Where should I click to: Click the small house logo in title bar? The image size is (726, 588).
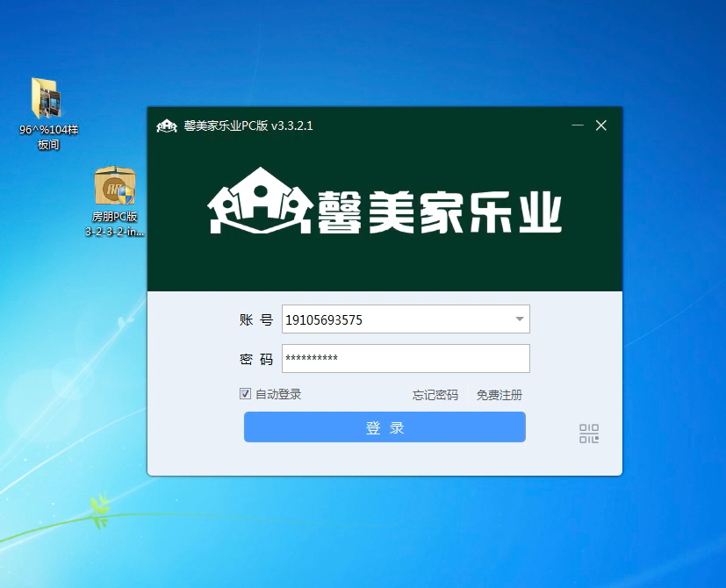[x=167, y=125]
